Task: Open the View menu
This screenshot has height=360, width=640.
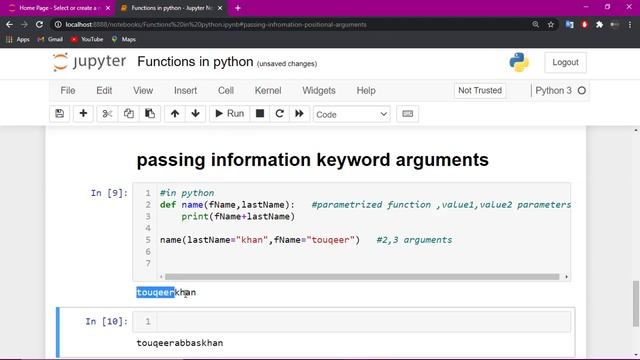Action: [143, 91]
